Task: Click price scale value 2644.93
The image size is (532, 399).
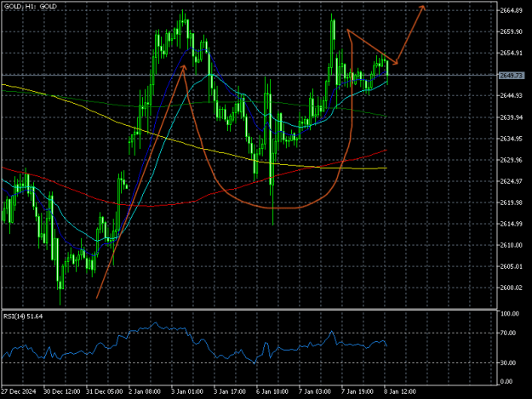Action: (x=512, y=95)
